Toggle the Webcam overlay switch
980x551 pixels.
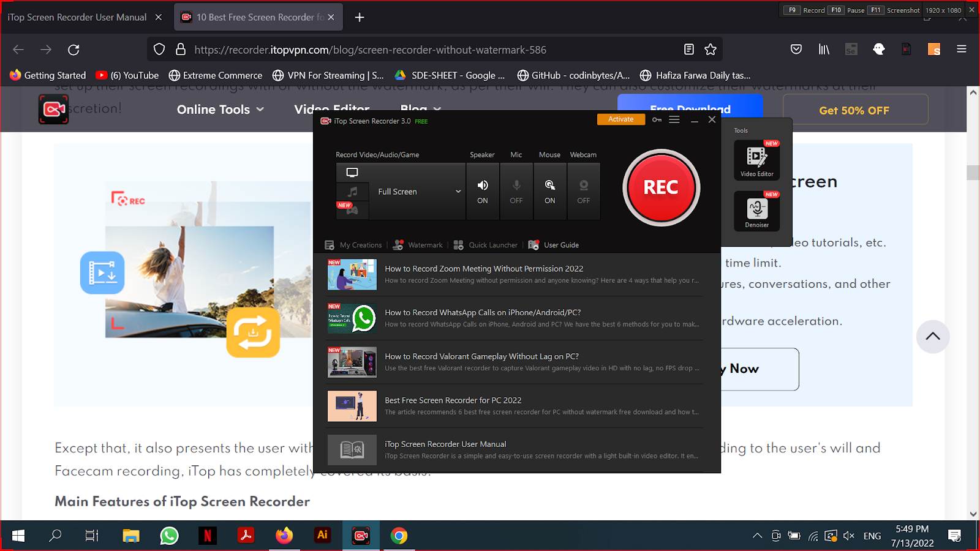pos(584,192)
